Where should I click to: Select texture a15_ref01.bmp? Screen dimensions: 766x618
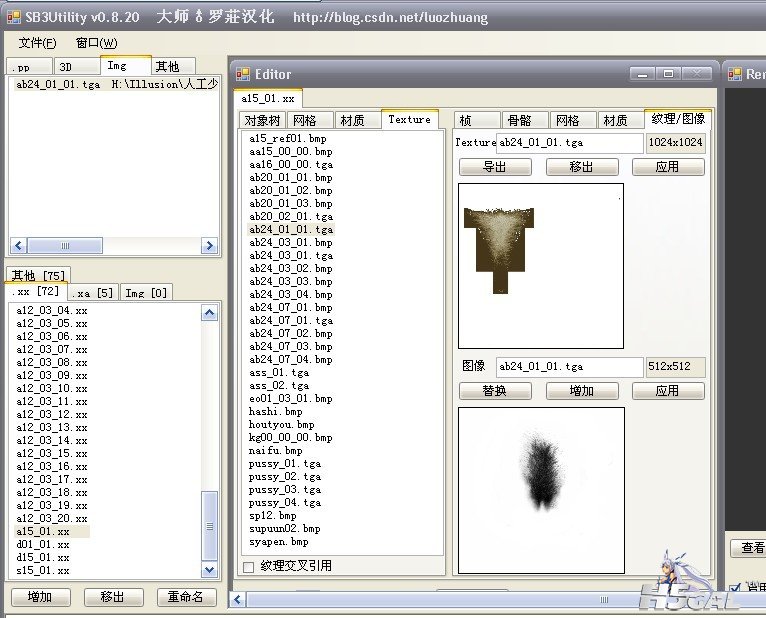(x=288, y=138)
